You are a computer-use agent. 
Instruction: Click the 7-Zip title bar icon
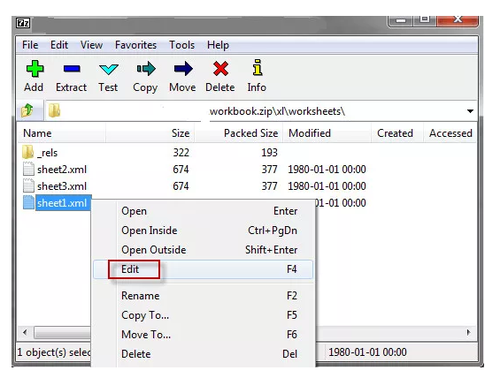pyautogui.click(x=23, y=23)
